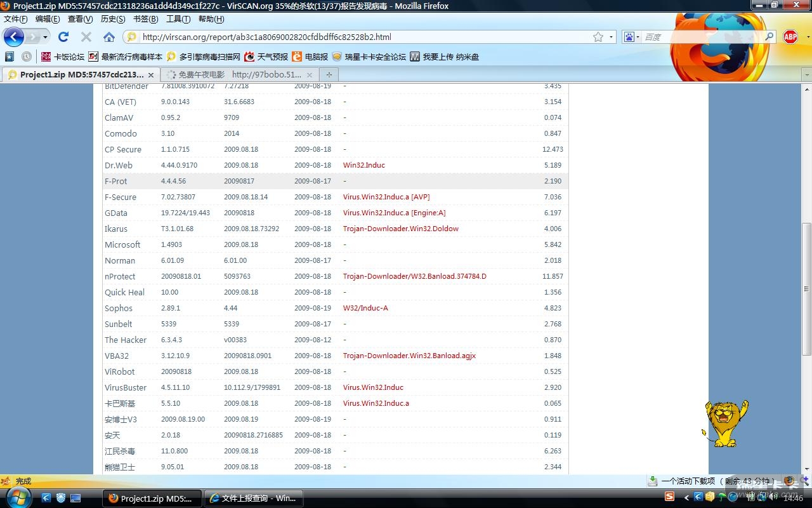This screenshot has width=812, height=508.
Task: Open the 天气预报 bookmark
Action: [x=266, y=57]
